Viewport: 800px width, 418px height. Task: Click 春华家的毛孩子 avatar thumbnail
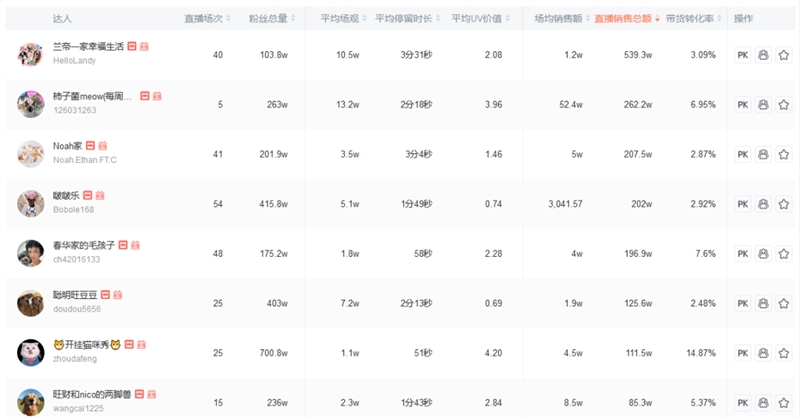coord(30,253)
